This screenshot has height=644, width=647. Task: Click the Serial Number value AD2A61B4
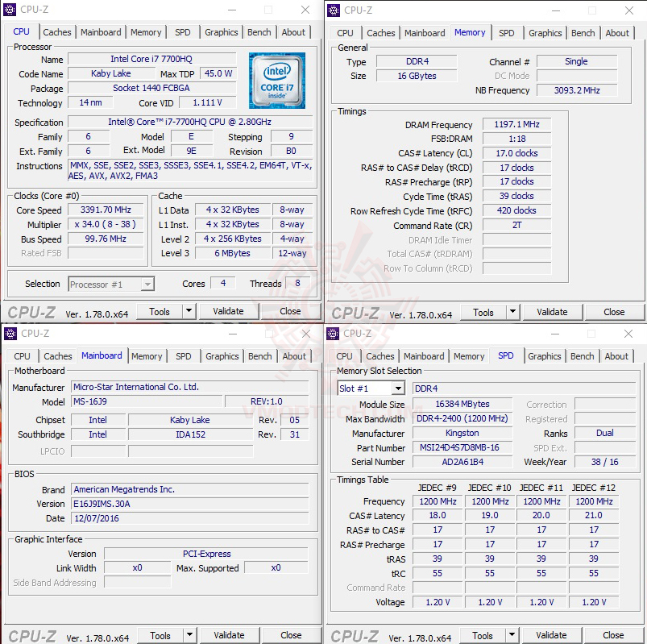pos(462,462)
